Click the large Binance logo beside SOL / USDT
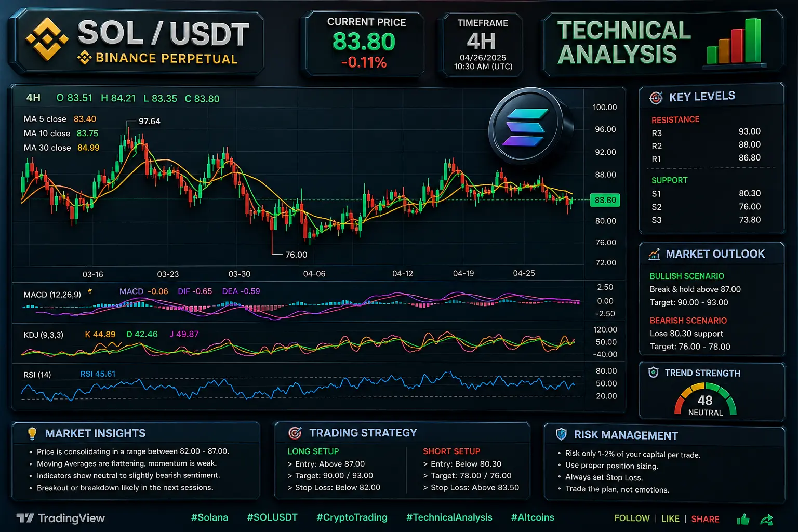 (x=47, y=39)
